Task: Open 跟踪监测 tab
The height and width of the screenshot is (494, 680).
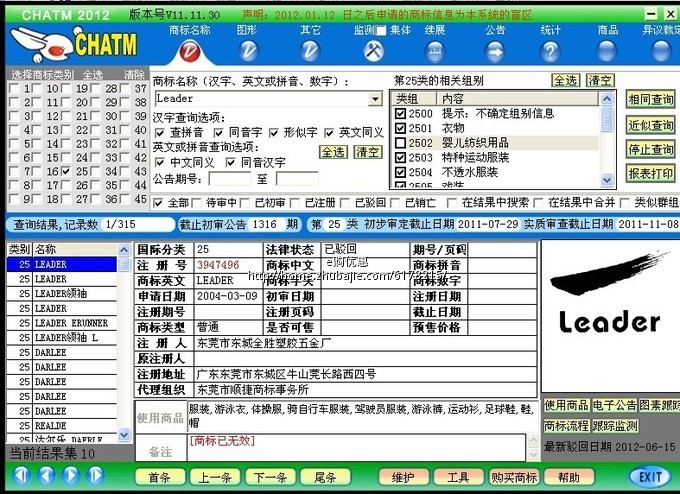Action: click(615, 426)
